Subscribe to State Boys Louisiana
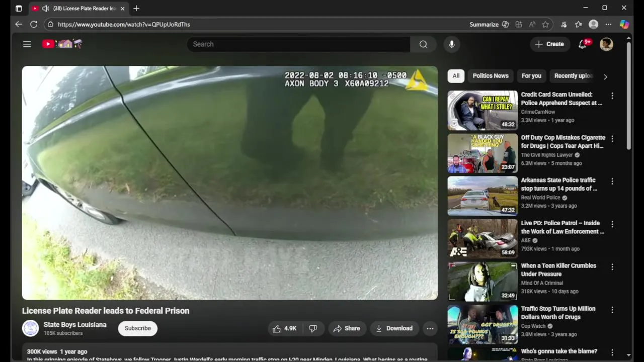The image size is (644, 362). [138, 328]
